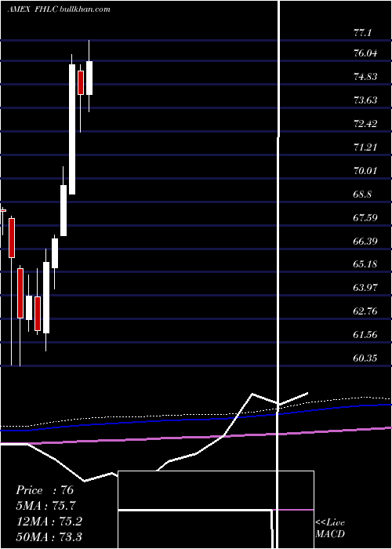Click the <<Live MACD label

click(x=330, y=528)
